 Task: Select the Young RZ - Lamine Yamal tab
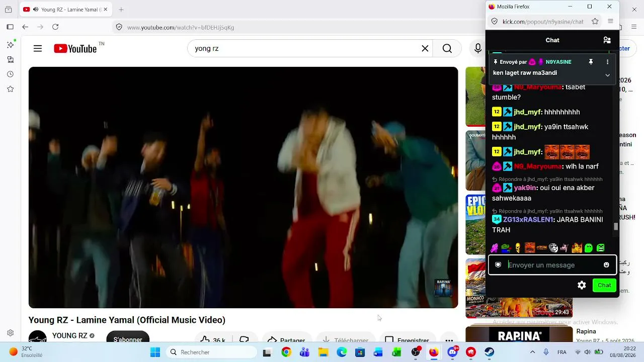[x=65, y=10]
